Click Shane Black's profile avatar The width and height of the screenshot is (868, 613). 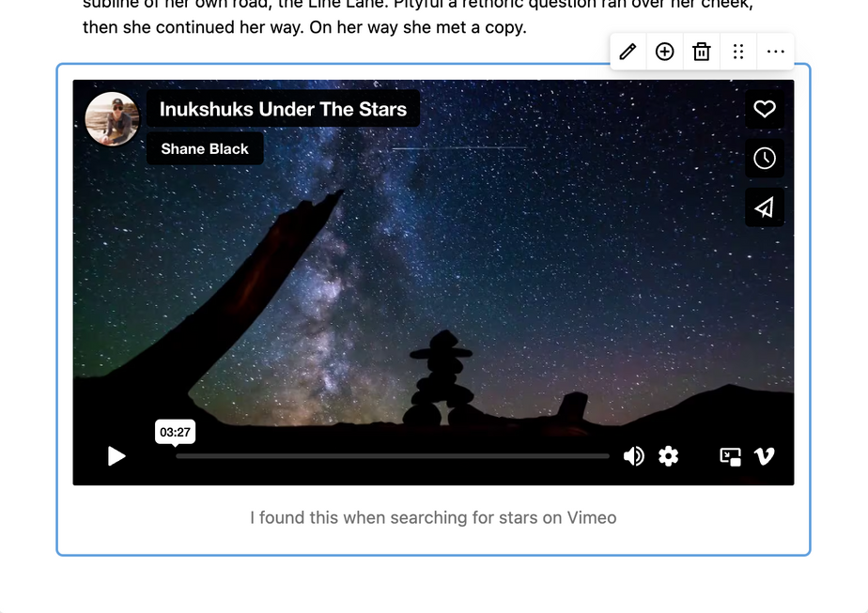click(112, 119)
